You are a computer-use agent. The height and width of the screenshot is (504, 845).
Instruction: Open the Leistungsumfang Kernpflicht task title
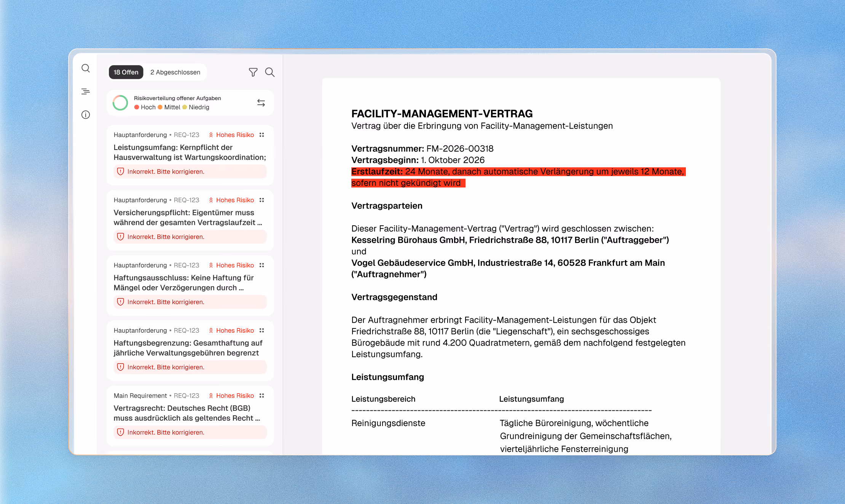tap(190, 152)
